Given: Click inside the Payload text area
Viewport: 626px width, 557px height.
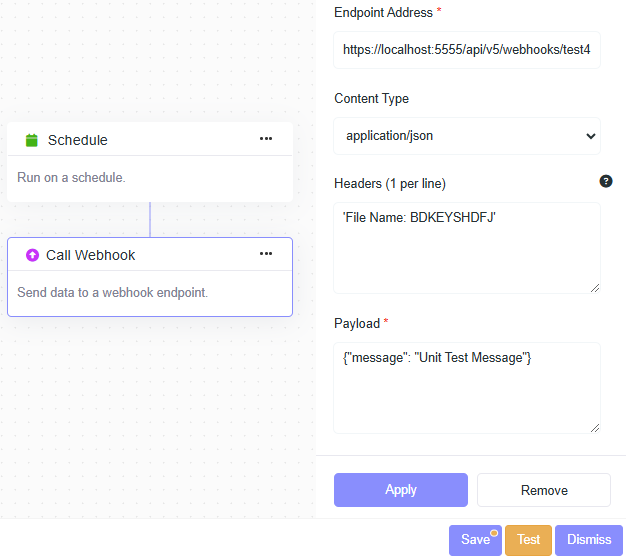Looking at the screenshot, I should point(467,388).
